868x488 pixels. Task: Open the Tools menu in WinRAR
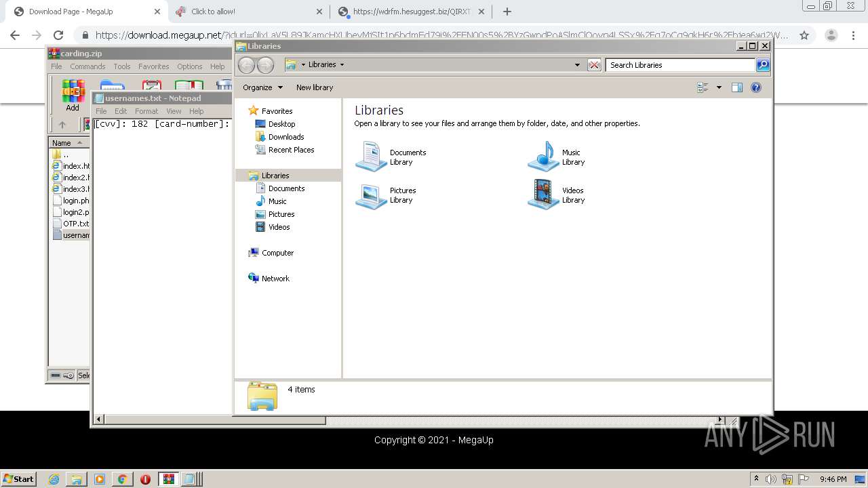click(x=122, y=66)
